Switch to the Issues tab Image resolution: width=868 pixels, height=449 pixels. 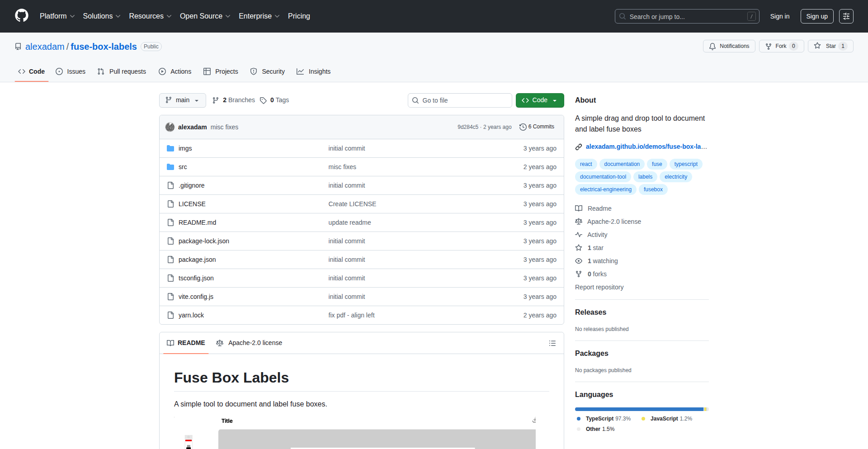pyautogui.click(x=71, y=71)
